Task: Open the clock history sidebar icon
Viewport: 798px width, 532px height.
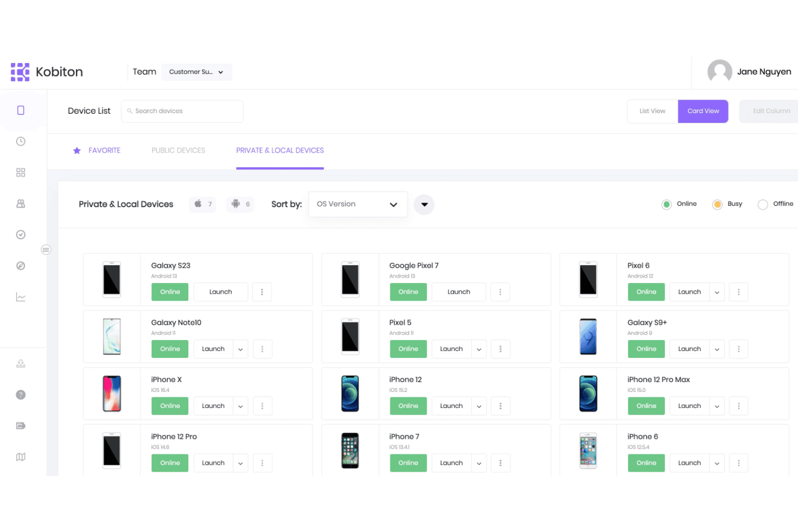Action: (x=20, y=141)
